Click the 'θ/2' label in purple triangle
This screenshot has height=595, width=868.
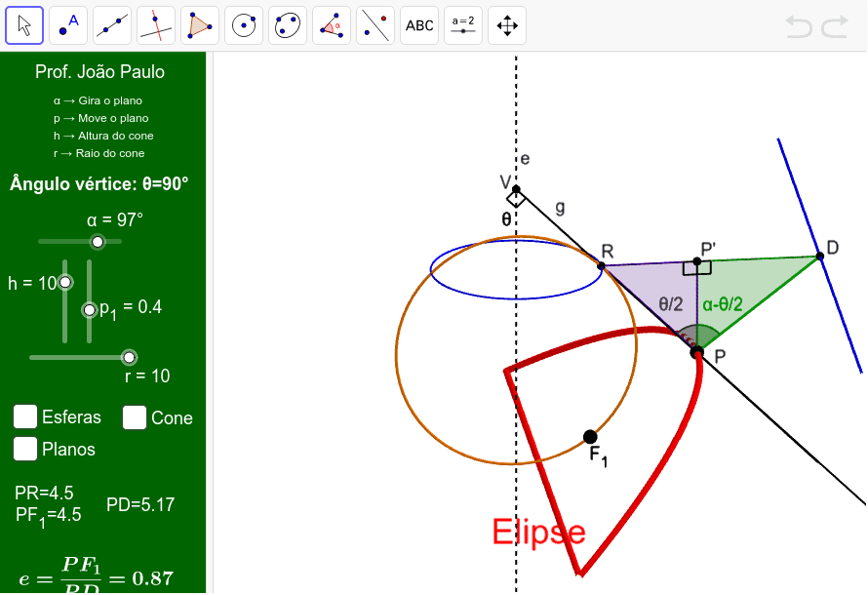[x=670, y=304]
